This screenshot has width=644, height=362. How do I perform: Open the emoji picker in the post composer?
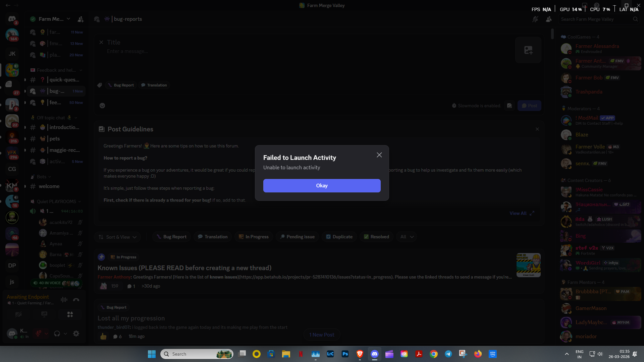(x=102, y=106)
